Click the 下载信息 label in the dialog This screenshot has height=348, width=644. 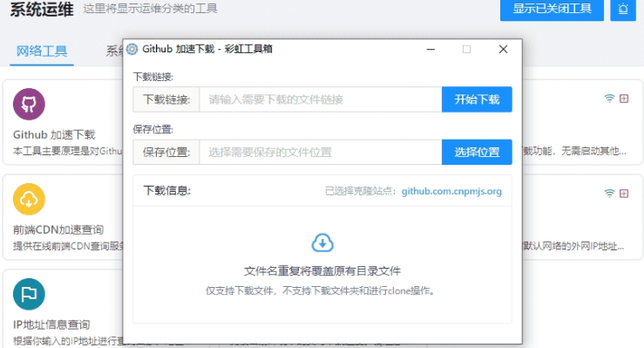click(166, 191)
